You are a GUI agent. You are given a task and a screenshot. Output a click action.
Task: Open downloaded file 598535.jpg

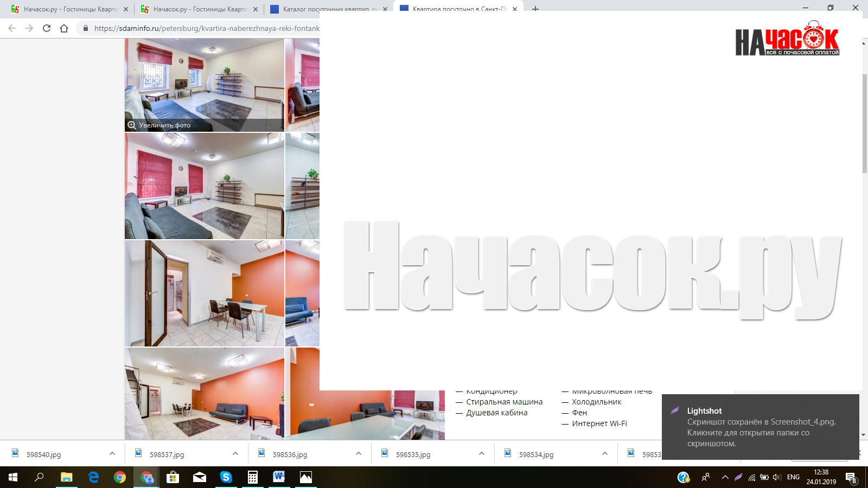(413, 454)
